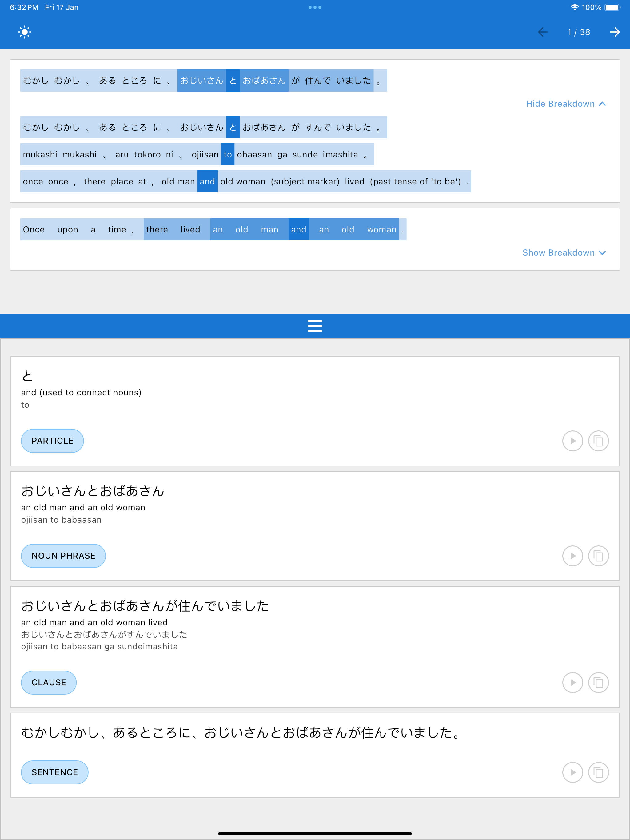Tap the multitasking three-dots at top

tap(315, 7)
